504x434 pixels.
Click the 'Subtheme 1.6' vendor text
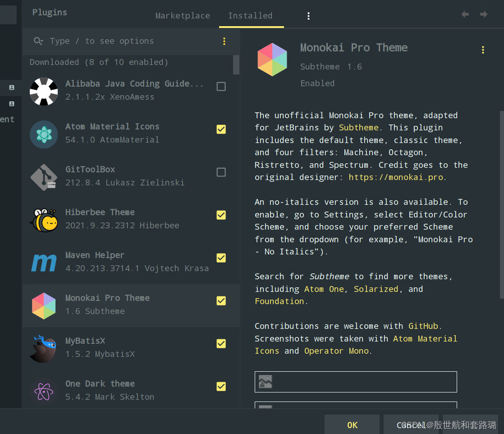pos(331,67)
